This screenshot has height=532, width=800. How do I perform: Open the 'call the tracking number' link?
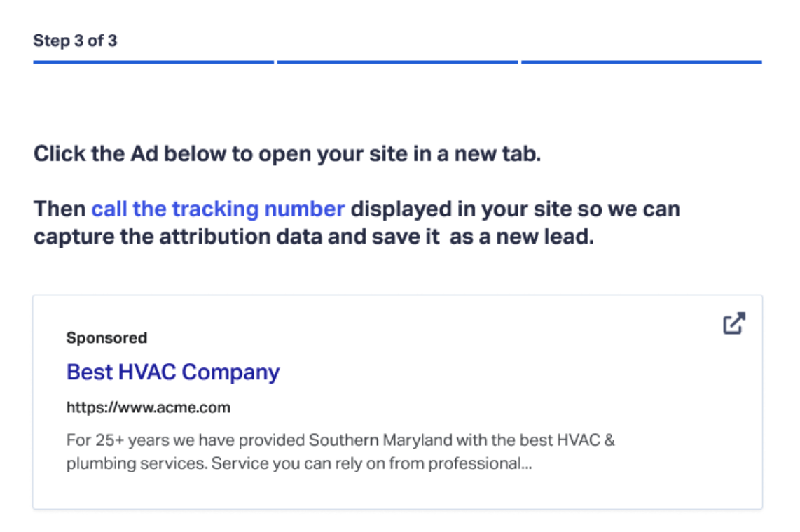(218, 209)
